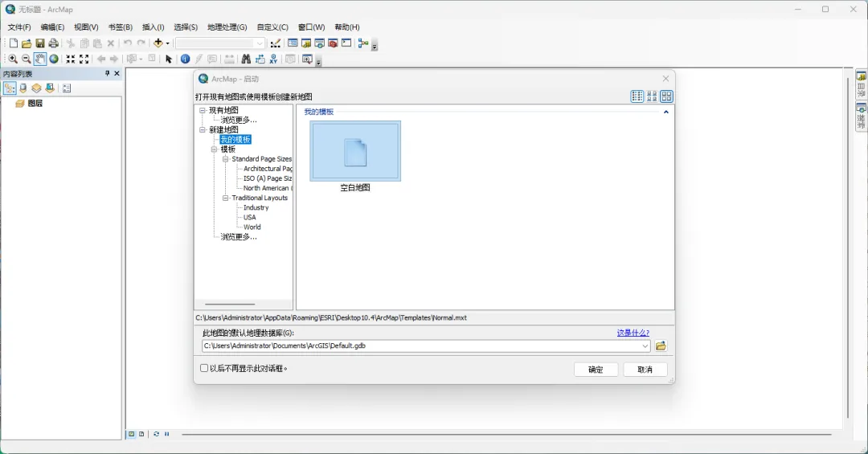The image size is (868, 454).
Task: Open the 编辑(E) menu
Action: point(52,27)
